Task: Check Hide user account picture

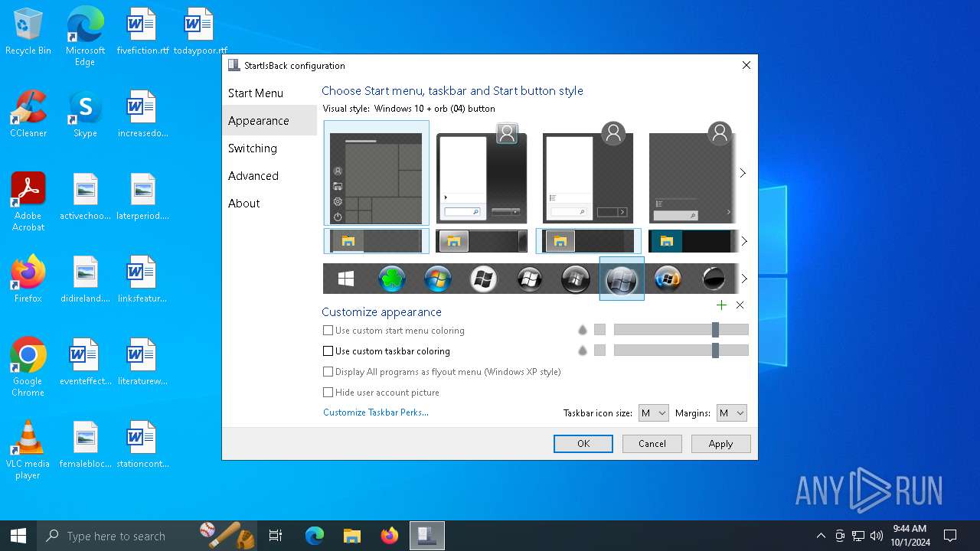Action: (328, 393)
